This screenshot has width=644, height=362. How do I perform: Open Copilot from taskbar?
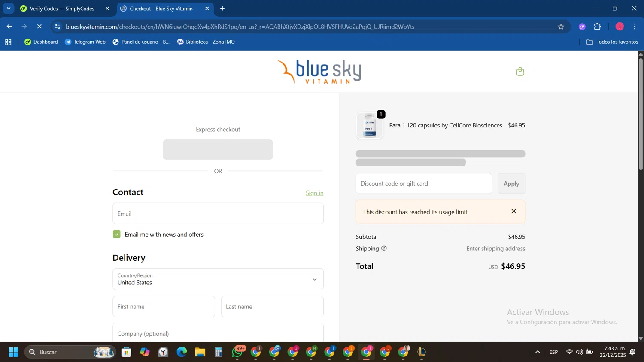pos(145,352)
